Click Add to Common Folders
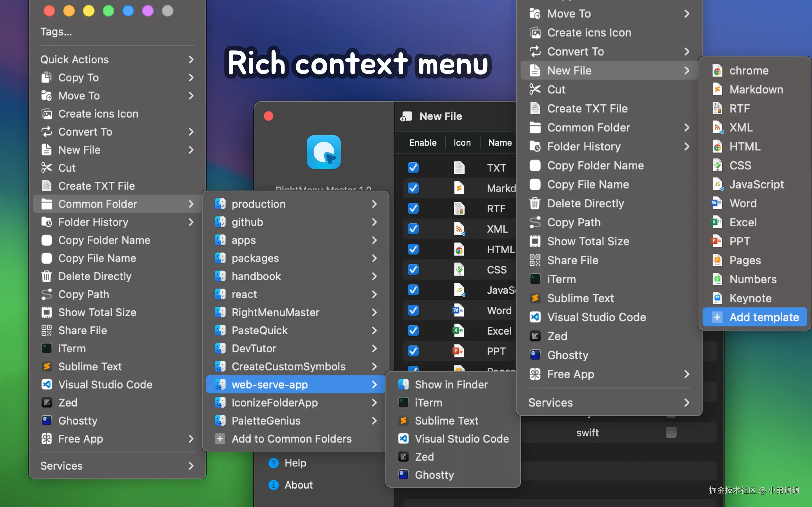The width and height of the screenshot is (812, 507). [x=291, y=439]
